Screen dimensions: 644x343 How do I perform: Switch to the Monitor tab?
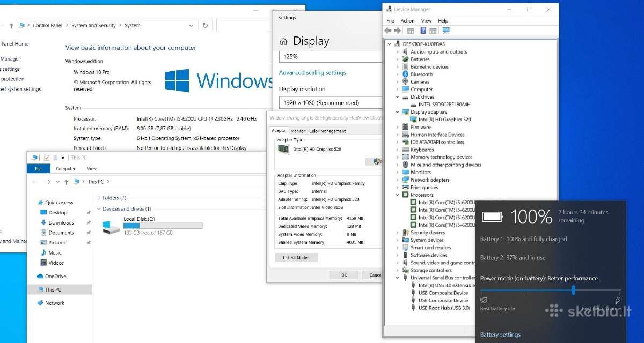(298, 131)
